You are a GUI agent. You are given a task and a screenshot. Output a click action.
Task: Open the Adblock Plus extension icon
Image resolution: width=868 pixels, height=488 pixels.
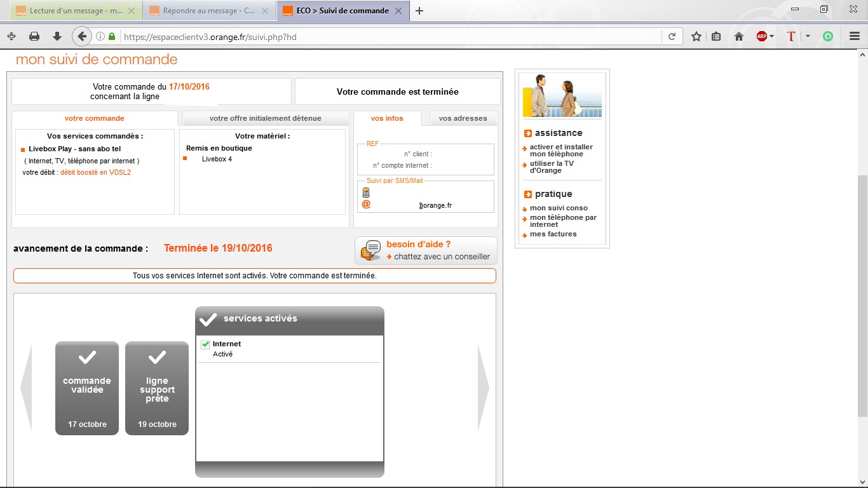pyautogui.click(x=762, y=36)
